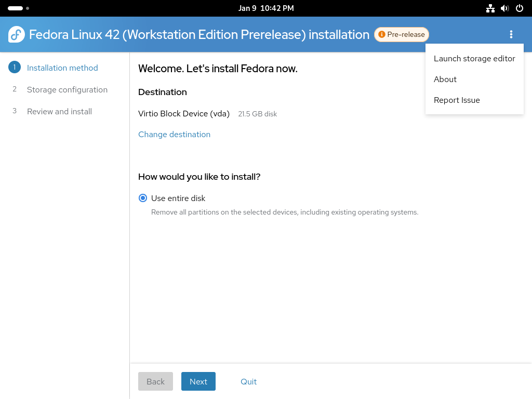Image resolution: width=532 pixels, height=399 pixels.
Task: Click the Quit link button
Action: point(248,381)
